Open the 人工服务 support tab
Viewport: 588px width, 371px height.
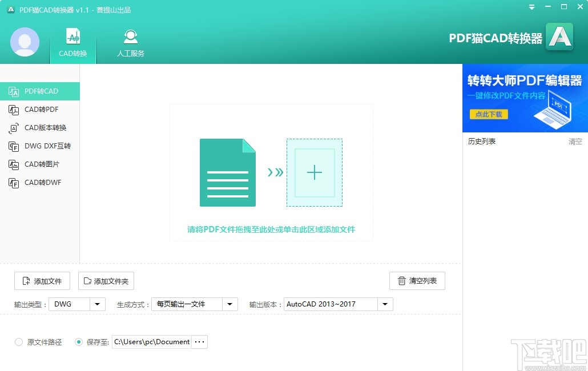130,43
